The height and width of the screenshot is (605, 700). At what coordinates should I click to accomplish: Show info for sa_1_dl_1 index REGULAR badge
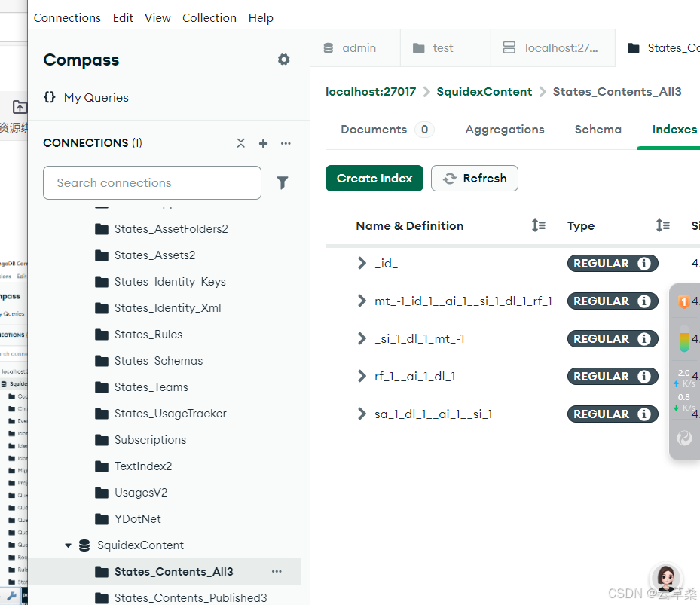pos(643,414)
